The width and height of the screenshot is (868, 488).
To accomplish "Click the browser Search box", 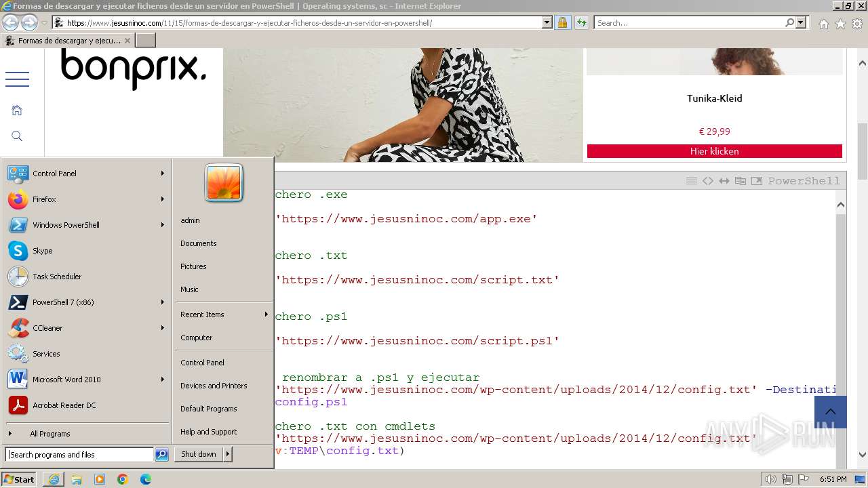I will (690, 22).
